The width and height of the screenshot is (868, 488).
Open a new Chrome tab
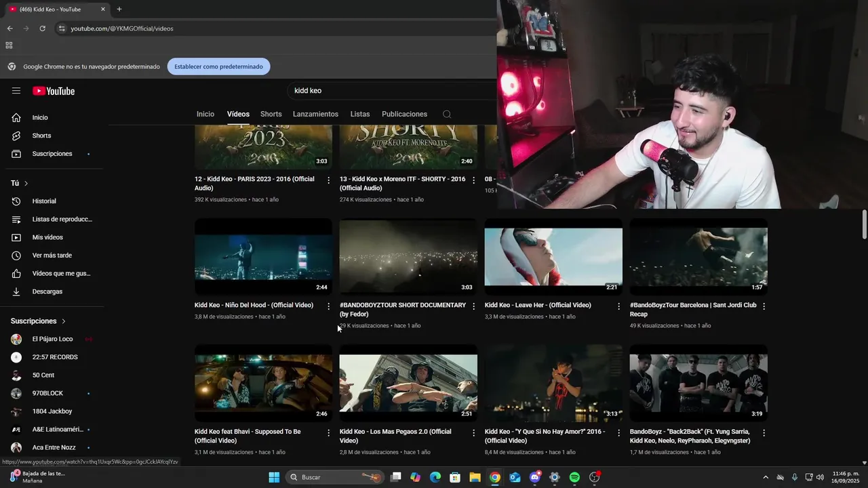coord(119,9)
